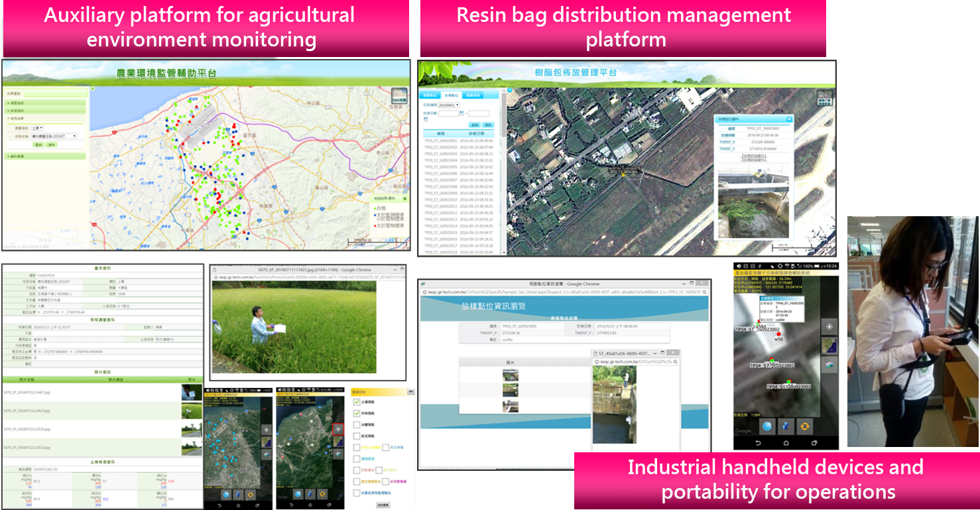Check the 水體 layer checkbox
Viewport: 980px width, 510px height.
(x=357, y=424)
